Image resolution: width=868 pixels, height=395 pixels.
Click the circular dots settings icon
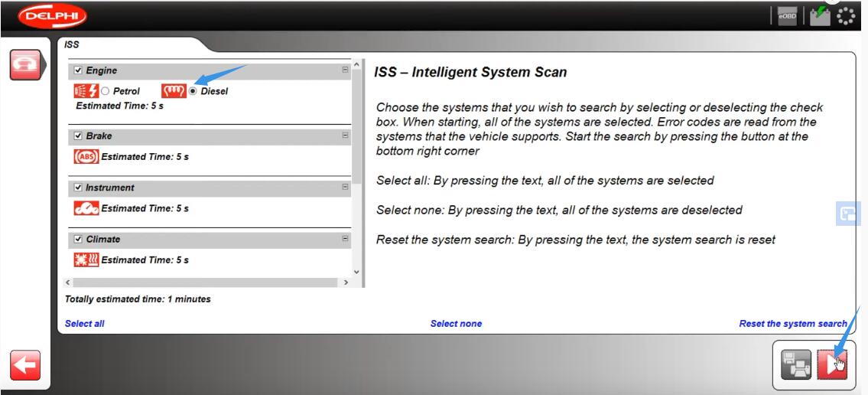point(846,17)
